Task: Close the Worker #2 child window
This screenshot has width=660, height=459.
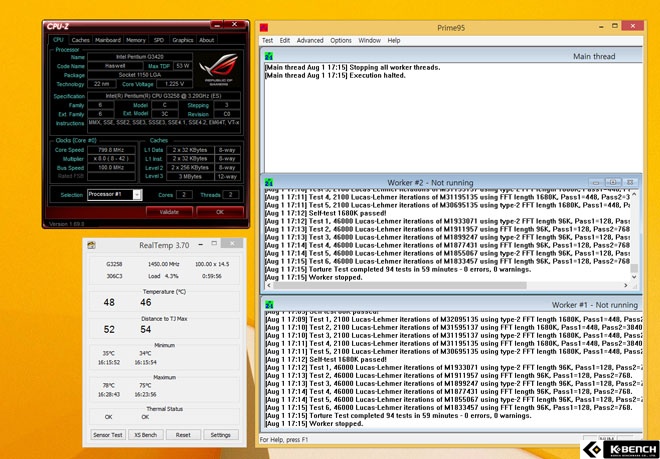Action: (x=630, y=182)
